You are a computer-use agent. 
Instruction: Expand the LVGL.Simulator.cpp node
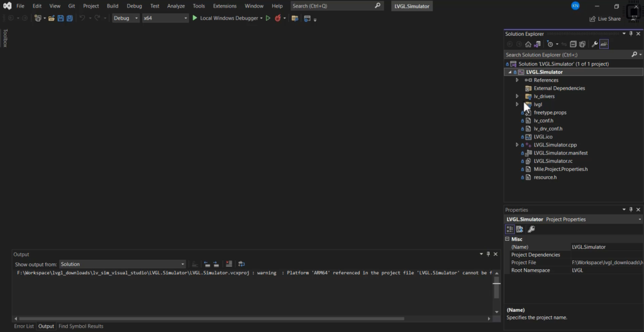(517, 145)
